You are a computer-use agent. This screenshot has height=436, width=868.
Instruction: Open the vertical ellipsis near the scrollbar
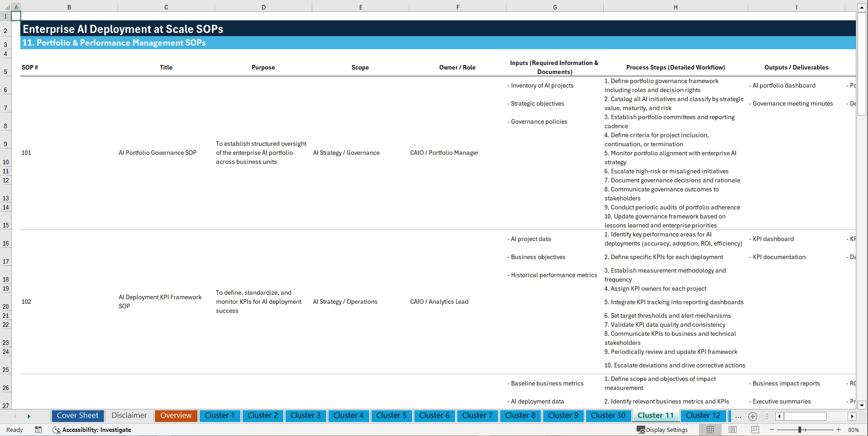click(766, 416)
